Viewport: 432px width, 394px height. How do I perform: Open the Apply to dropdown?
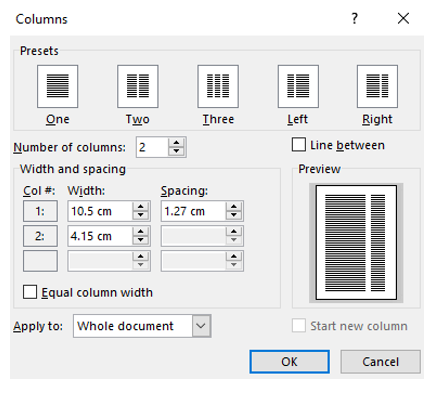(201, 326)
